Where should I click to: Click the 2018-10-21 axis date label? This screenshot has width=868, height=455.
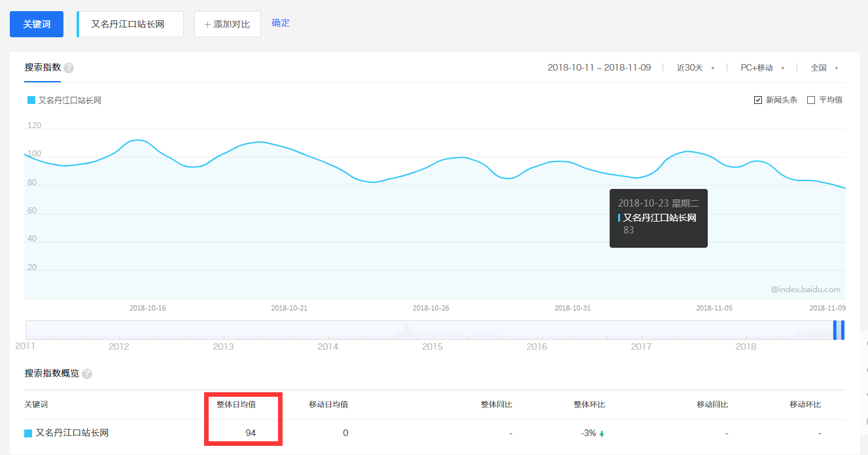pyautogui.click(x=289, y=308)
